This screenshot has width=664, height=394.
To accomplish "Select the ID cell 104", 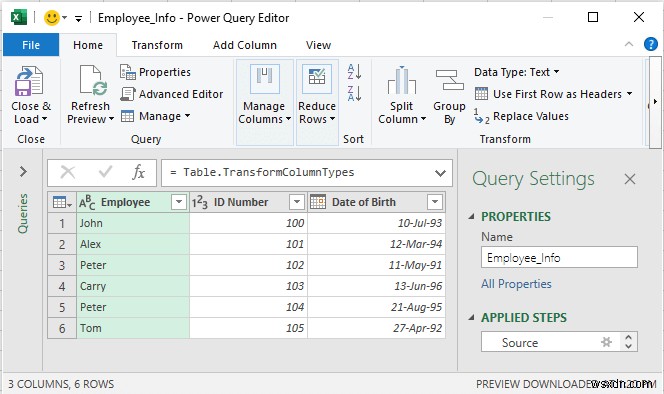I will 248,307.
